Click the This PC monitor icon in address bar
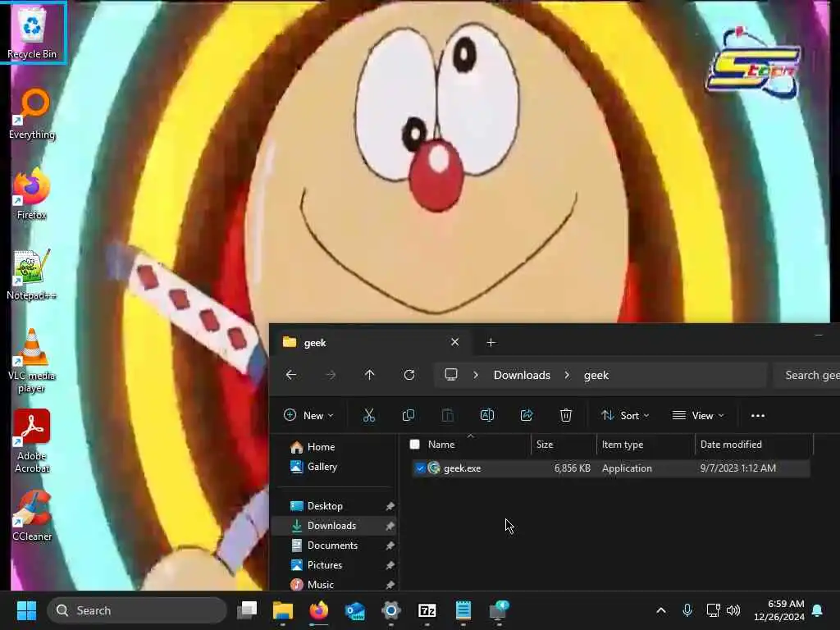The width and height of the screenshot is (840, 630). pyautogui.click(x=451, y=375)
